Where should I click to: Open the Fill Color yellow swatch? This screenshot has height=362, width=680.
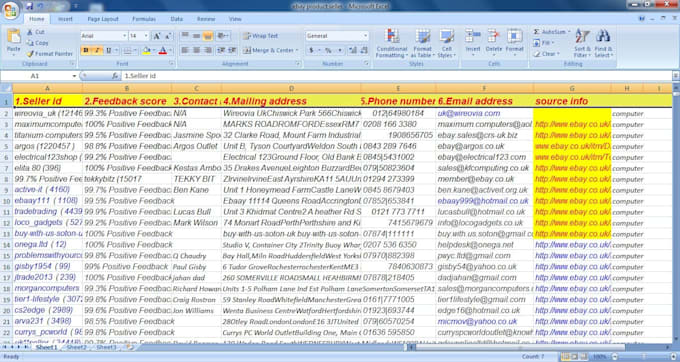coord(147,50)
